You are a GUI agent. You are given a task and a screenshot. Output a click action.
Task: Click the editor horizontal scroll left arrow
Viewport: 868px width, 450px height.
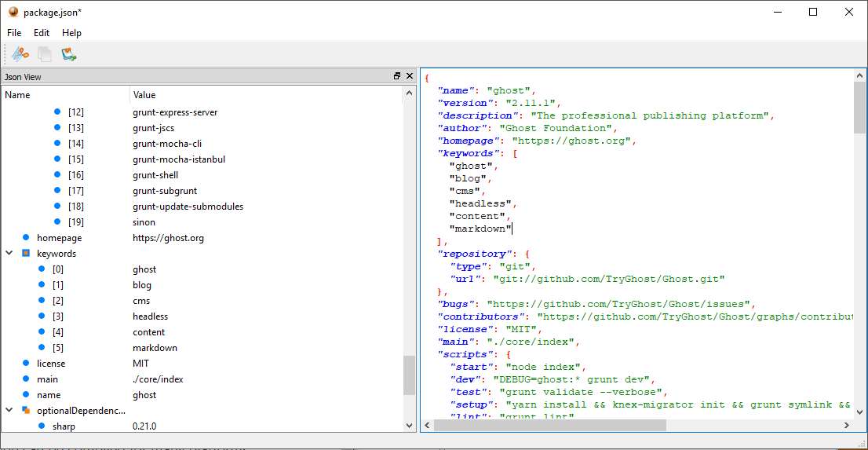point(428,425)
